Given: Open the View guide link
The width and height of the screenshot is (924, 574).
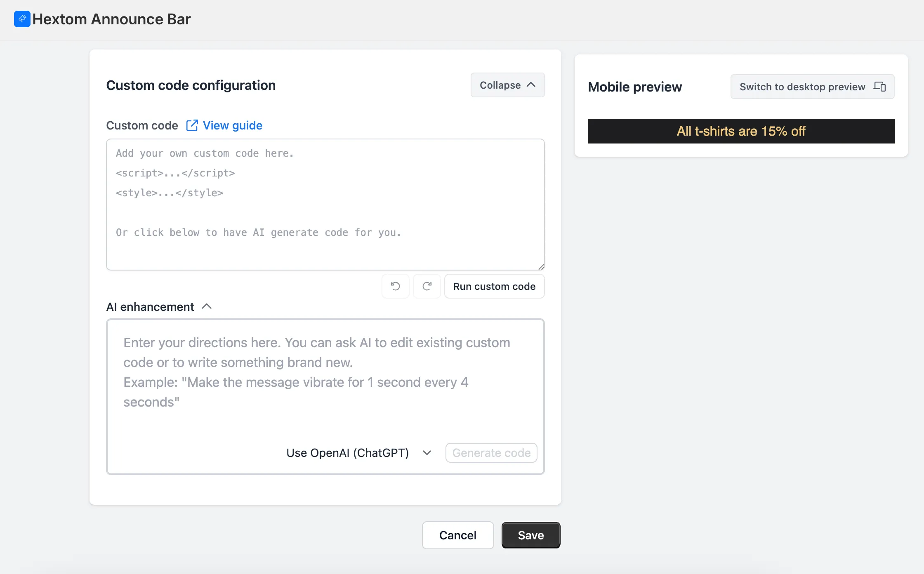Looking at the screenshot, I should pos(233,125).
